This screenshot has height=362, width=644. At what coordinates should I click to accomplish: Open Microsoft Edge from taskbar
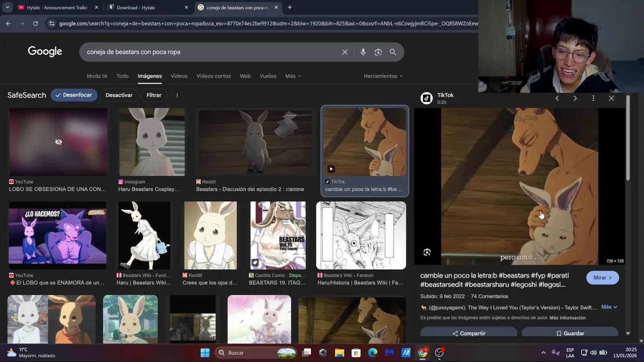372,352
